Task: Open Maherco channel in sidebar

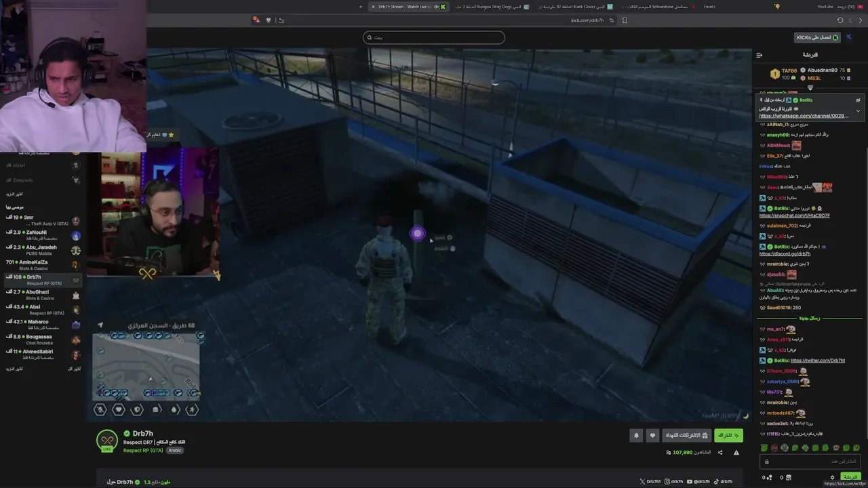Action: 43,325
